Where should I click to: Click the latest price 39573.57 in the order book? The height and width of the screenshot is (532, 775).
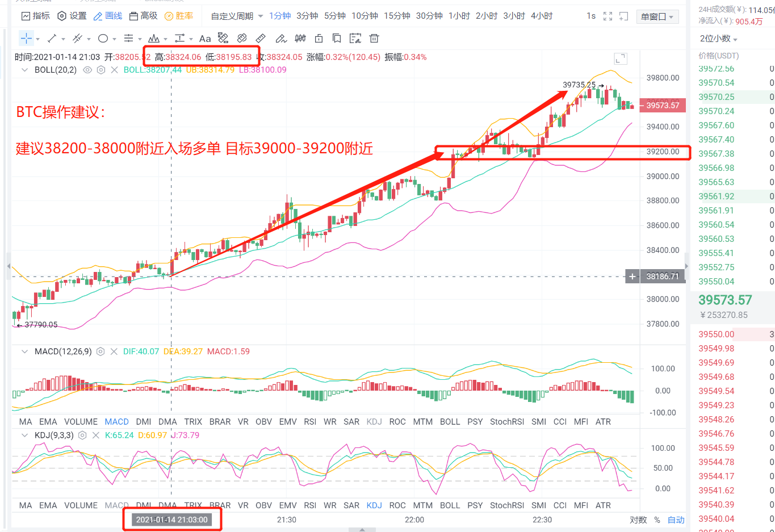tap(725, 300)
